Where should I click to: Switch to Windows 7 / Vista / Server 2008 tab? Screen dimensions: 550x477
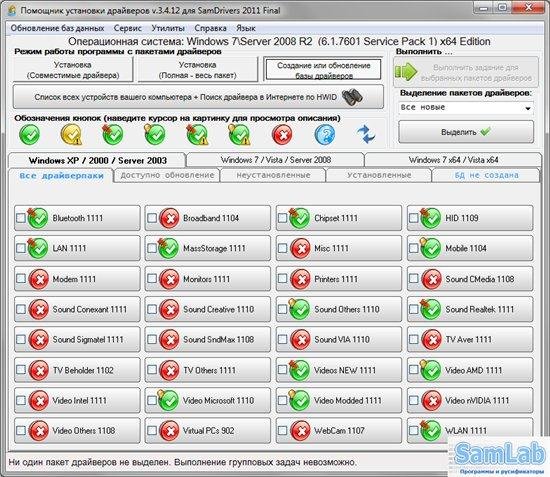pyautogui.click(x=276, y=160)
